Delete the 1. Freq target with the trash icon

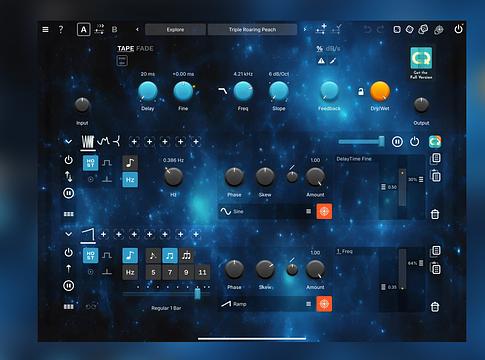tap(435, 307)
